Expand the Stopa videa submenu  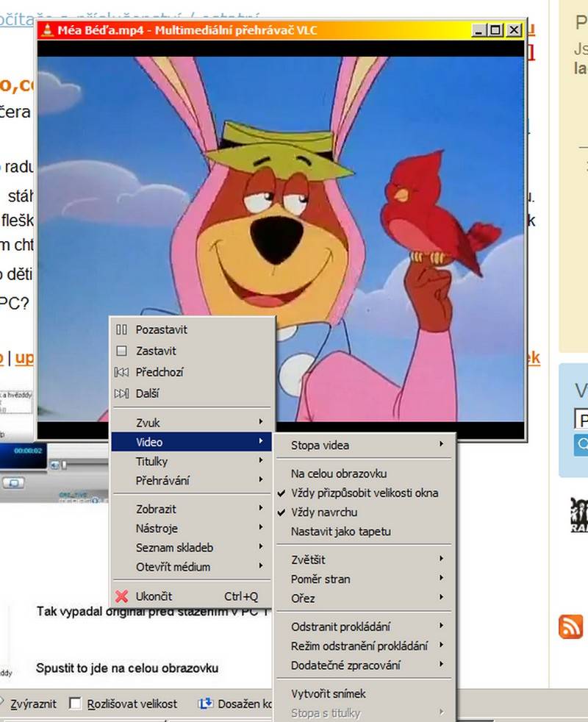364,446
